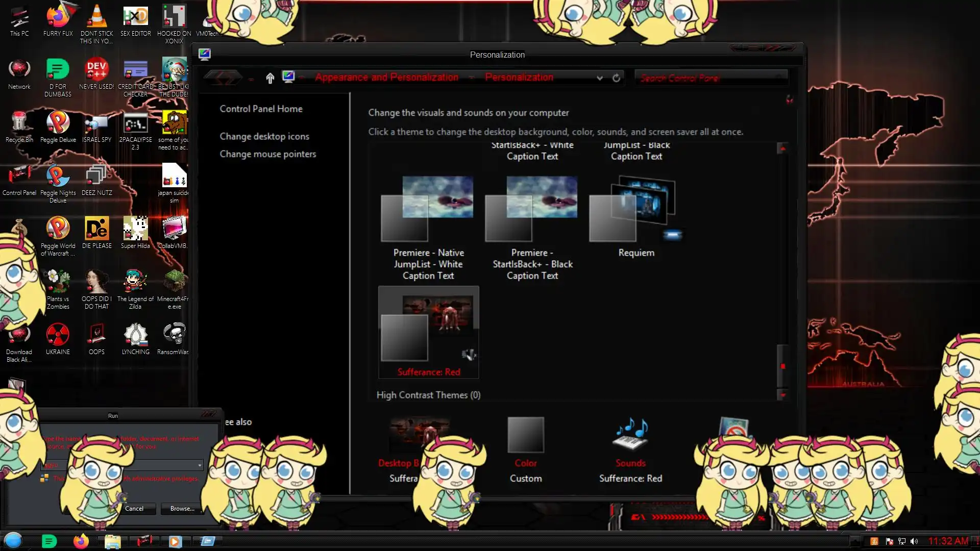Image resolution: width=980 pixels, height=551 pixels.
Task: Expand the Run dialog Open combo box
Action: [x=200, y=465]
